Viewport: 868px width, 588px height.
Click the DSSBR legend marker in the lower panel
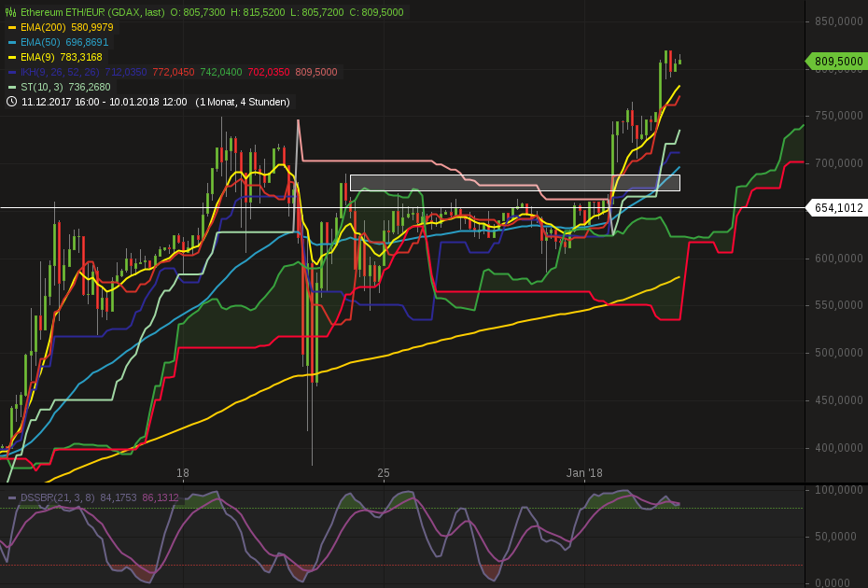coord(10,498)
